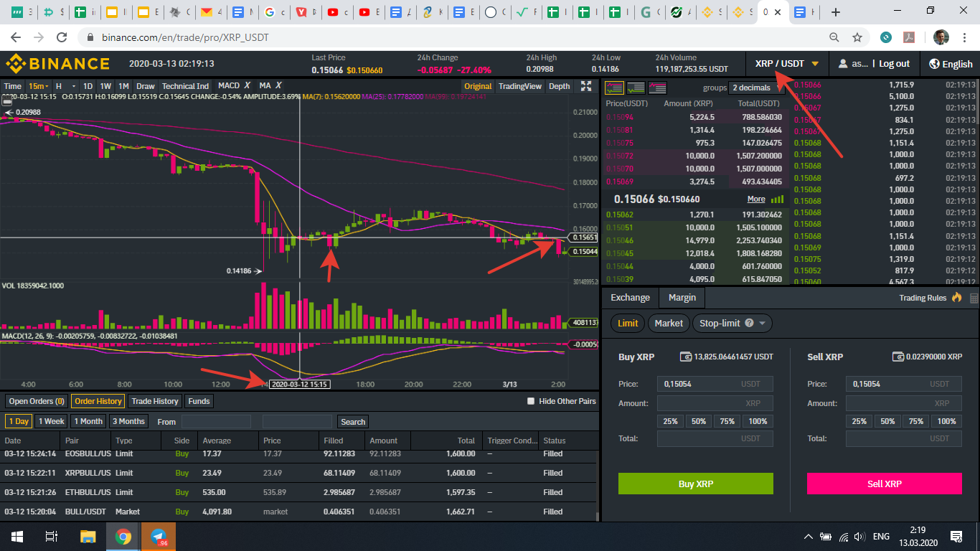Open the Order History tab

pyautogui.click(x=98, y=401)
